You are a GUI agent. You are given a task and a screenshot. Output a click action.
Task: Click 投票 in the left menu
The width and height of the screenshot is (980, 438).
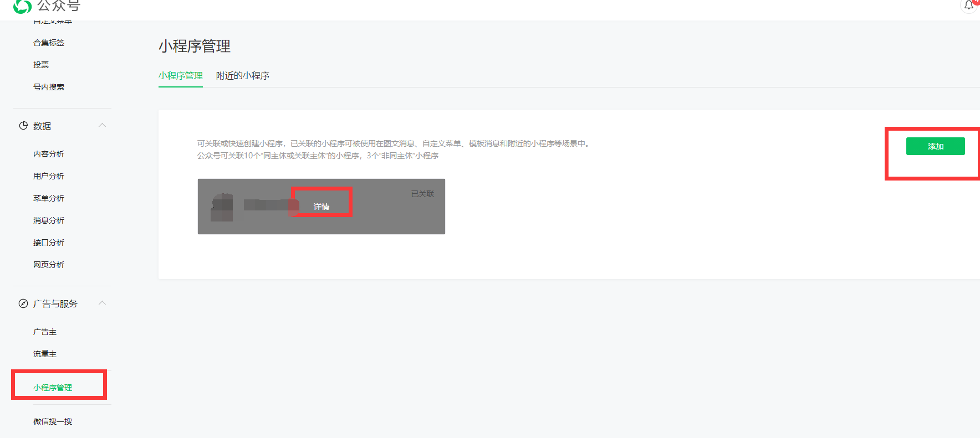(41, 65)
